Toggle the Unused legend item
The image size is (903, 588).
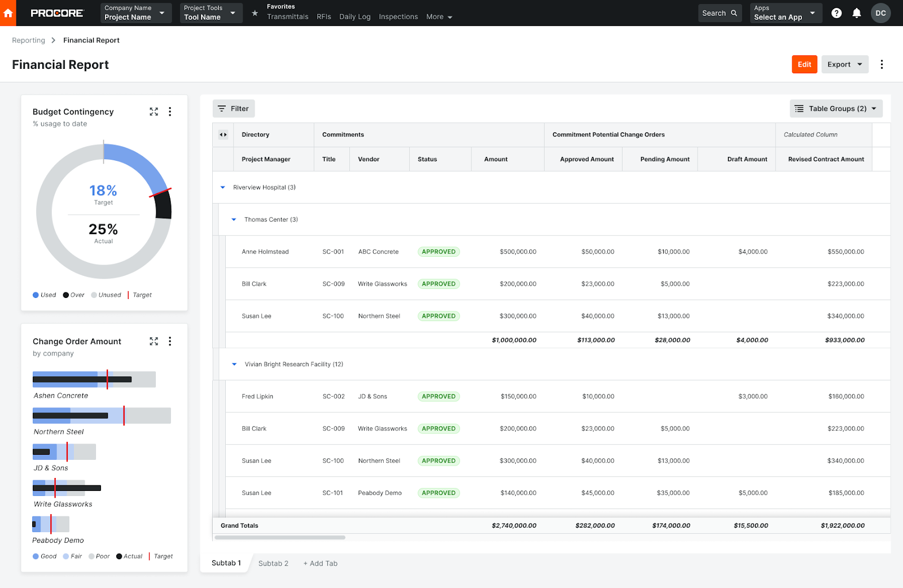pos(106,295)
